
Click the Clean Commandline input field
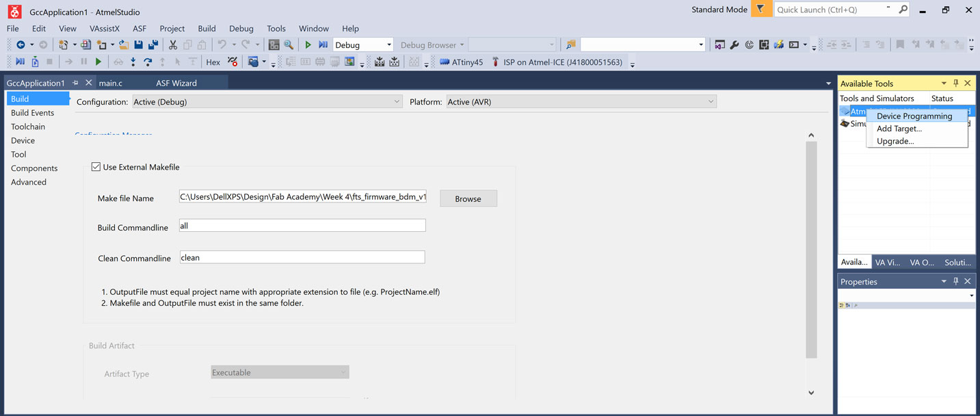coord(302,257)
